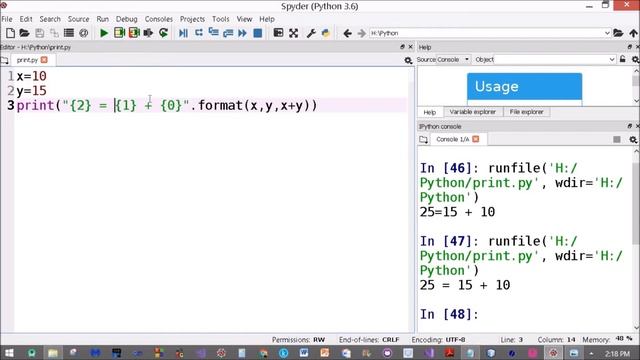The image size is (640, 360).
Task: Open Windows Start button
Action: [9, 353]
